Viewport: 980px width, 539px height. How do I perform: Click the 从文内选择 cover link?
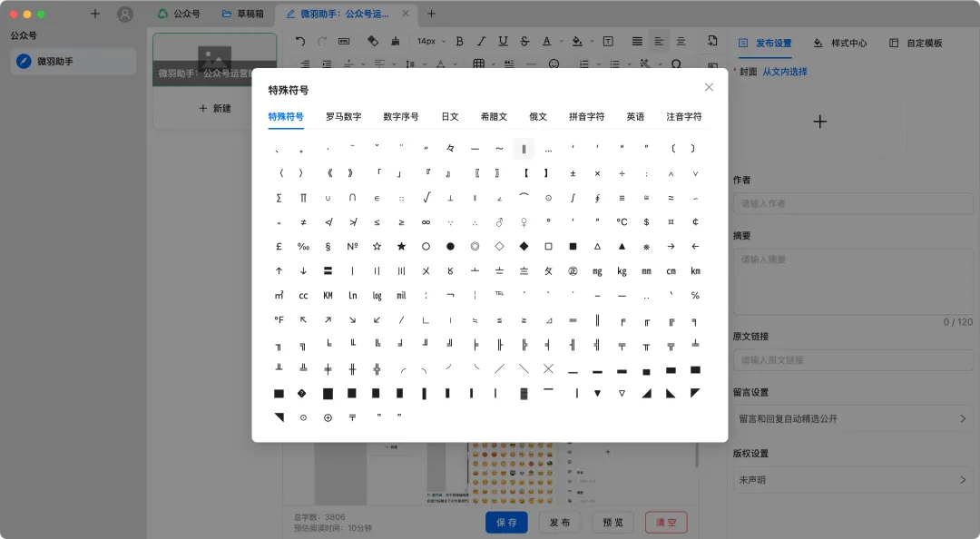pos(784,72)
